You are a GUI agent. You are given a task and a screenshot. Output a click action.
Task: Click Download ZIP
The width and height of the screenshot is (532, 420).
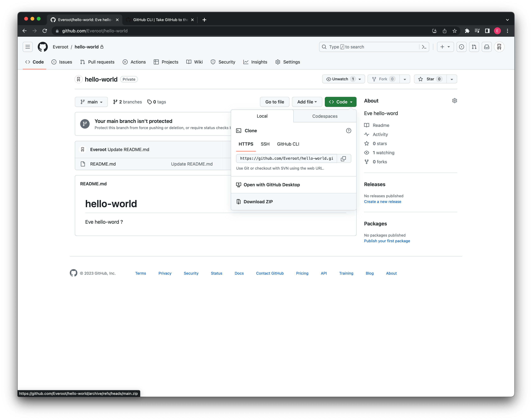(293, 202)
